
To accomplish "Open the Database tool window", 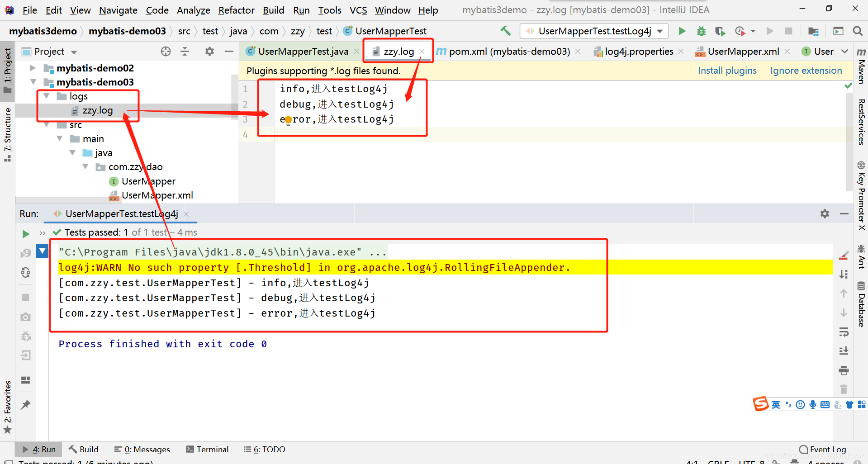I will point(861,303).
